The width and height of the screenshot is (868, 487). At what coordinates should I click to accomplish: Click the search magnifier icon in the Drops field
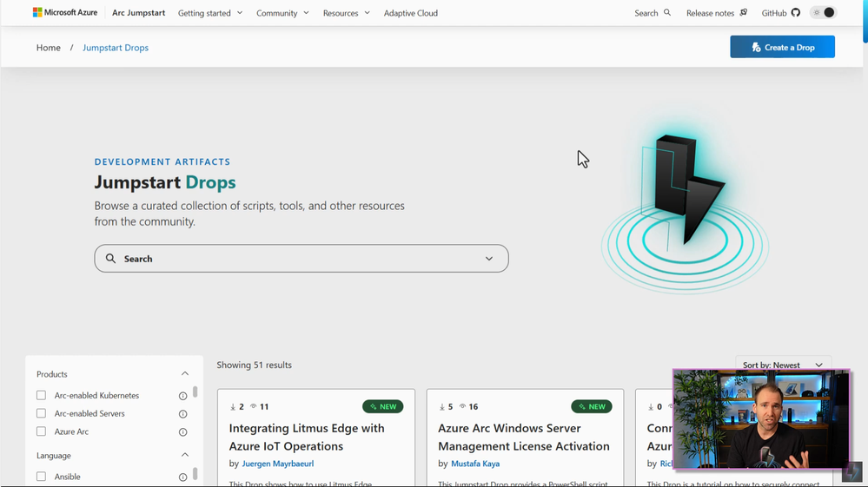click(x=110, y=258)
